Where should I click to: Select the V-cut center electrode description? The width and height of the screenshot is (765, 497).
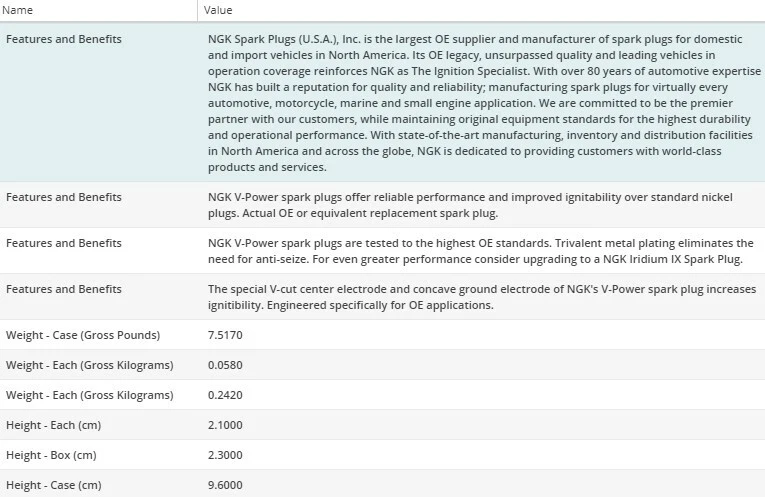(x=478, y=297)
